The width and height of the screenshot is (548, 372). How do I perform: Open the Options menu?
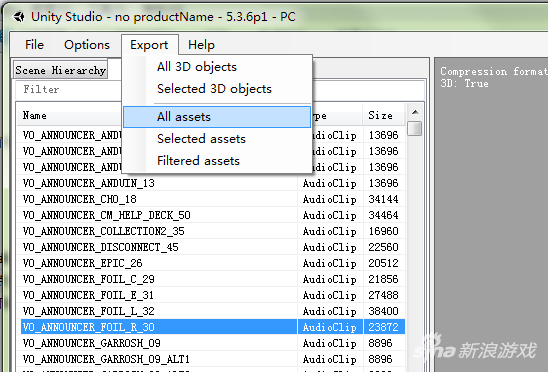coord(87,45)
